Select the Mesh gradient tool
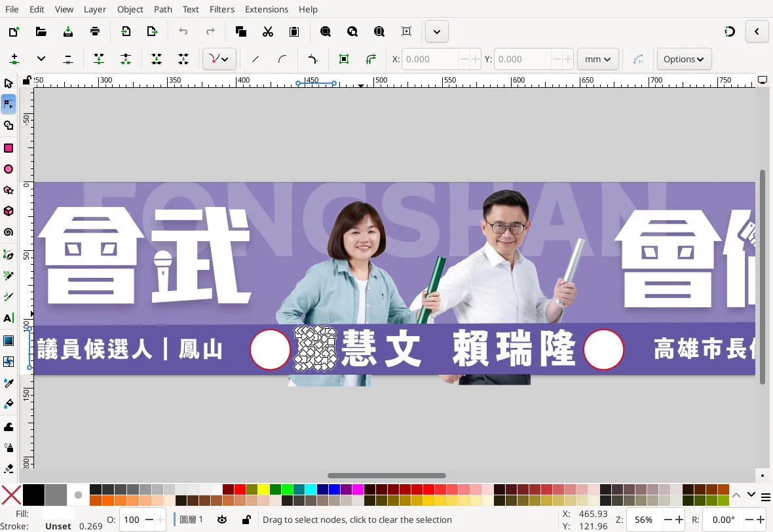 [x=9, y=362]
